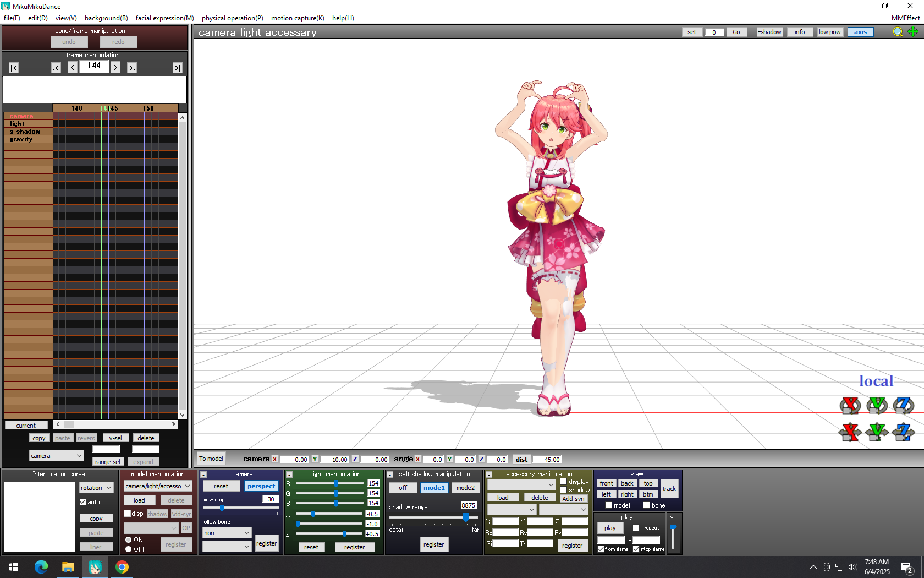Show hidden system tray icons
The height and width of the screenshot is (578, 924).
[x=813, y=567]
